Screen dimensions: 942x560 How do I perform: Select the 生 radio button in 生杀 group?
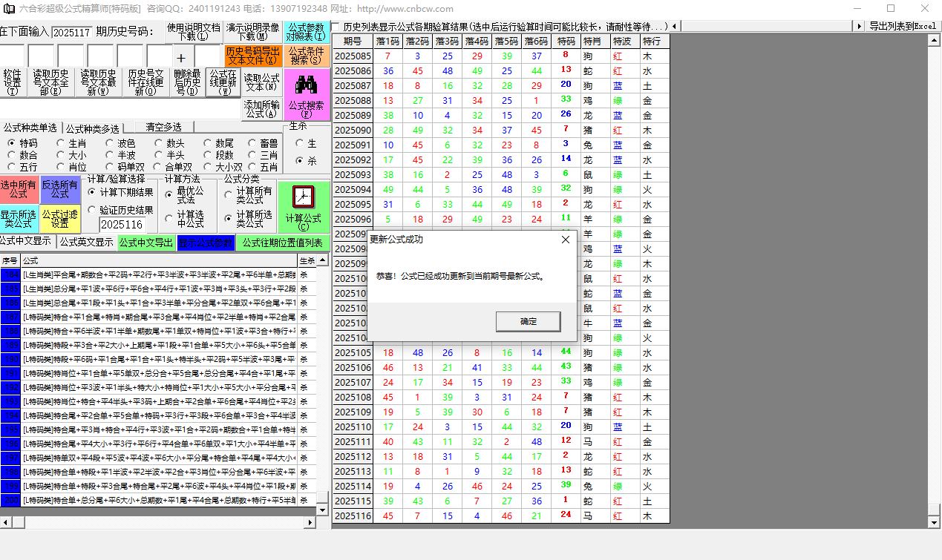[x=299, y=143]
